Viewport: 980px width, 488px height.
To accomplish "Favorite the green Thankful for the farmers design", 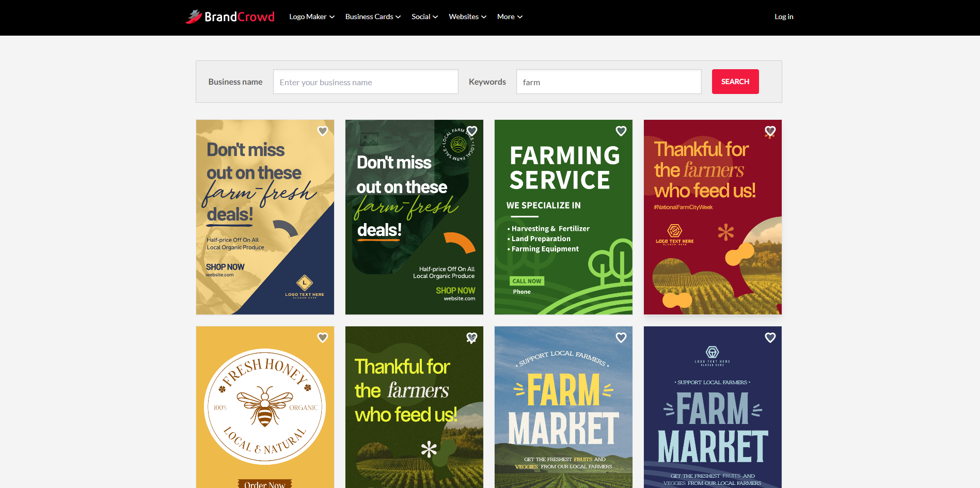I will 472,337.
